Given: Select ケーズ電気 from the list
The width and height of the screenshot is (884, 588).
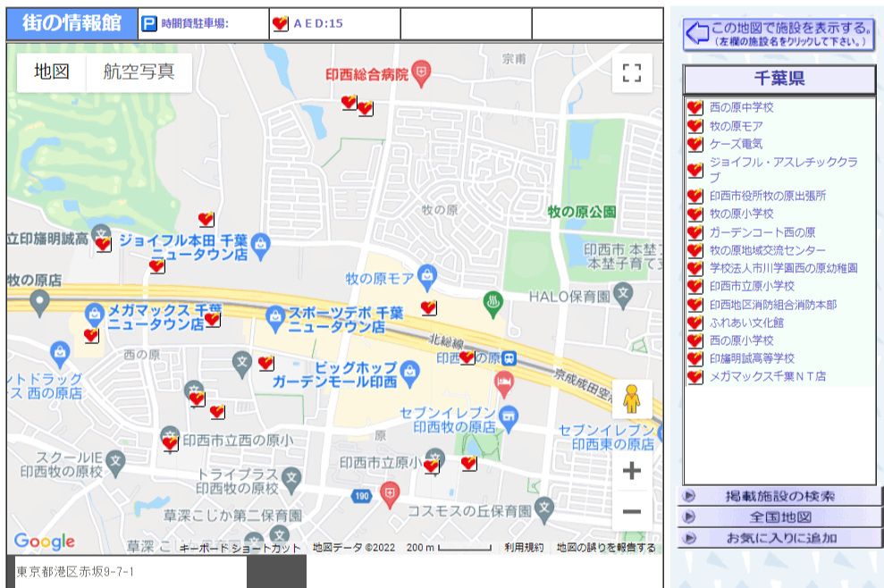Looking at the screenshot, I should (736, 144).
